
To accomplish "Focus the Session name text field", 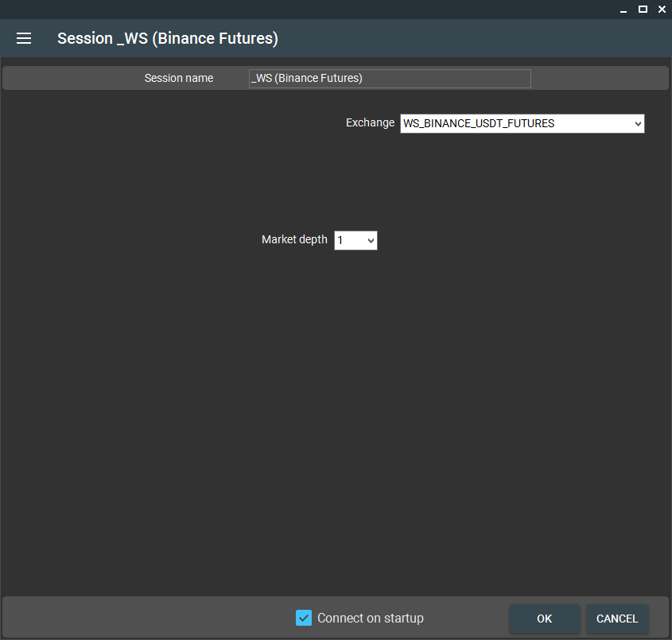I will 390,79.
